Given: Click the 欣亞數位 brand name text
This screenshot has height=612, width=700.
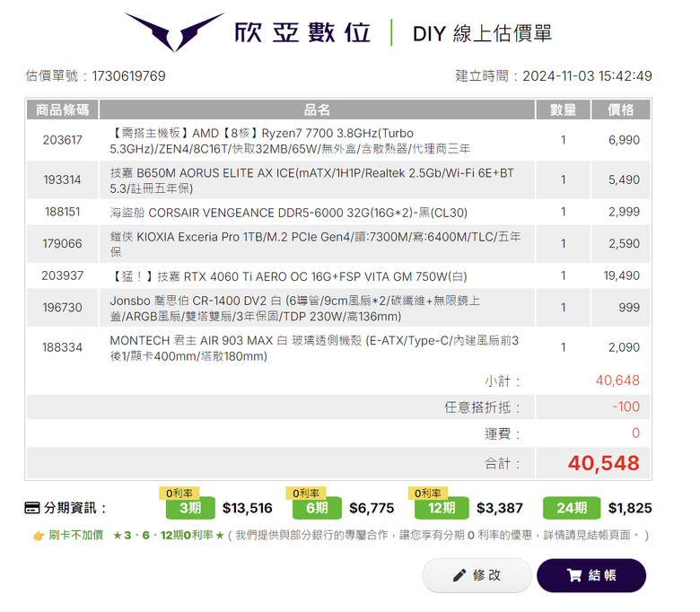Looking at the screenshot, I should pyautogui.click(x=302, y=32).
